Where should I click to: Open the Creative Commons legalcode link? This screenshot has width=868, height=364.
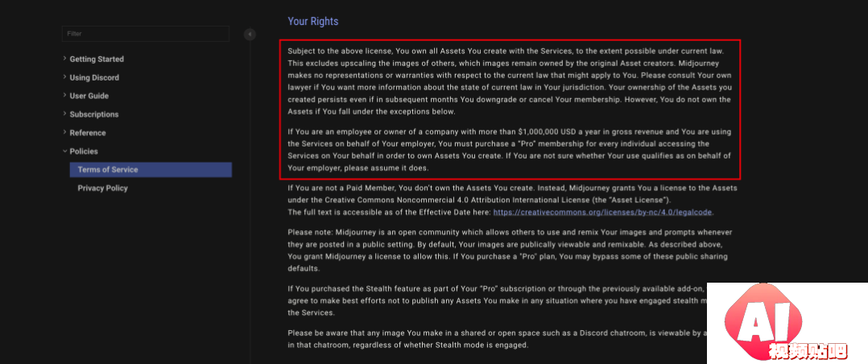(603, 212)
